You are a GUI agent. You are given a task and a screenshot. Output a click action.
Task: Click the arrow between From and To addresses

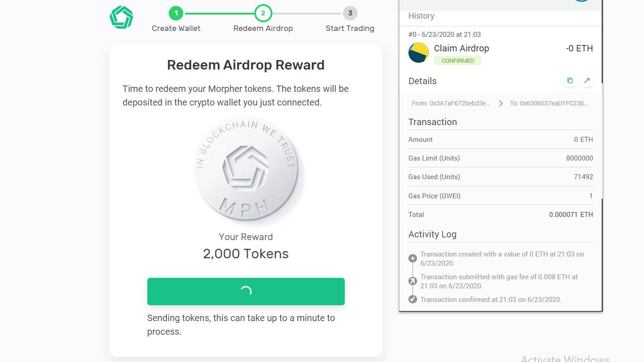click(500, 104)
